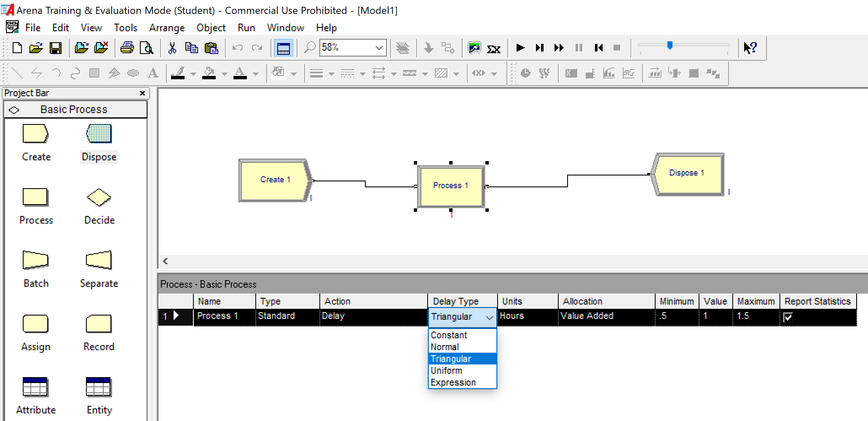The height and width of the screenshot is (421, 868).
Task: Toggle Report Statistics checkbox for Process 1
Action: coord(788,317)
